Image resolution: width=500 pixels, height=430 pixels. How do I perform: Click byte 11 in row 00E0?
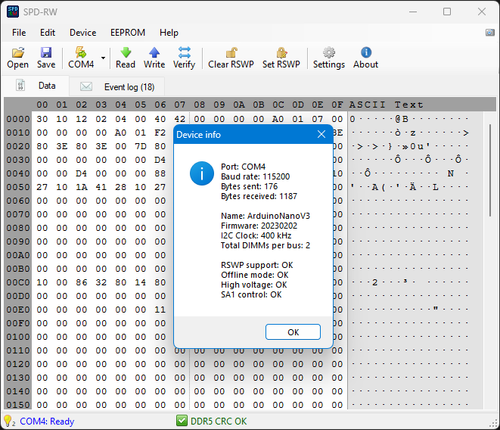pos(160,310)
